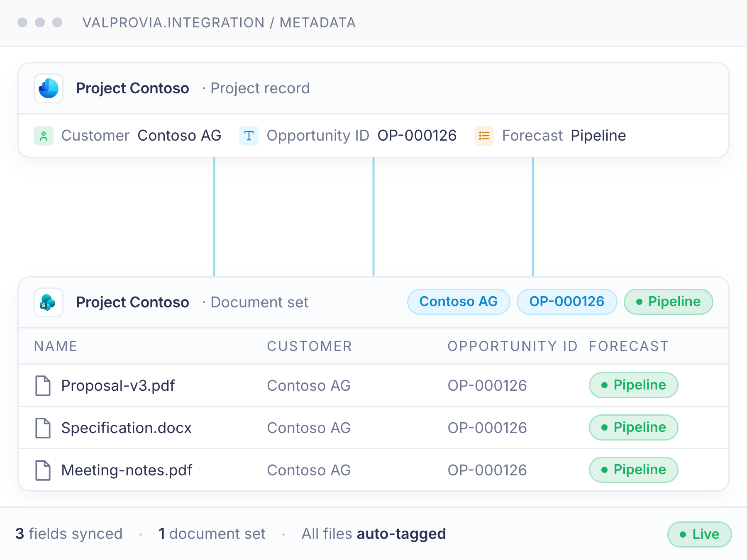747x560 pixels.
Task: Sort by the NAME column header
Action: click(x=56, y=346)
